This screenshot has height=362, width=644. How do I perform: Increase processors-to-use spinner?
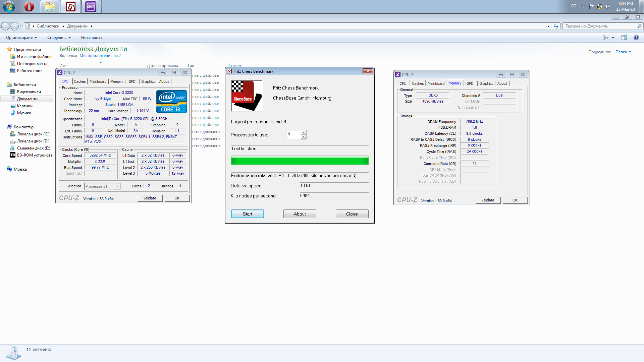(303, 132)
